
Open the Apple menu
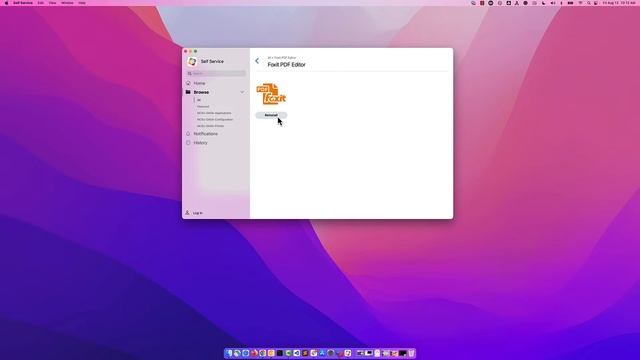6,3
